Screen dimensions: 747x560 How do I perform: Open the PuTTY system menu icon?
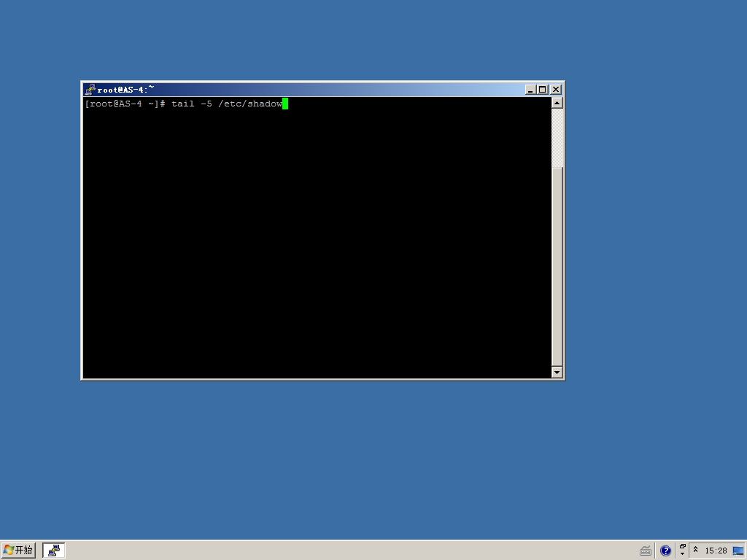pos(90,90)
